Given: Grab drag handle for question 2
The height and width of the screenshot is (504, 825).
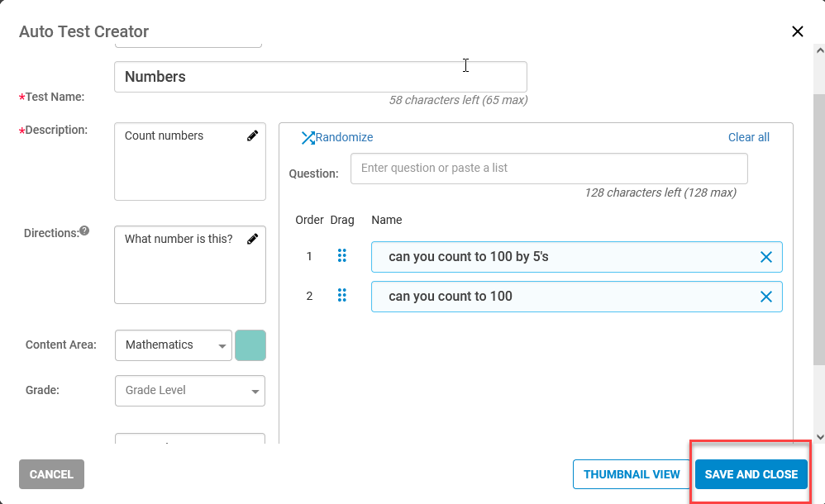Looking at the screenshot, I should [342, 295].
